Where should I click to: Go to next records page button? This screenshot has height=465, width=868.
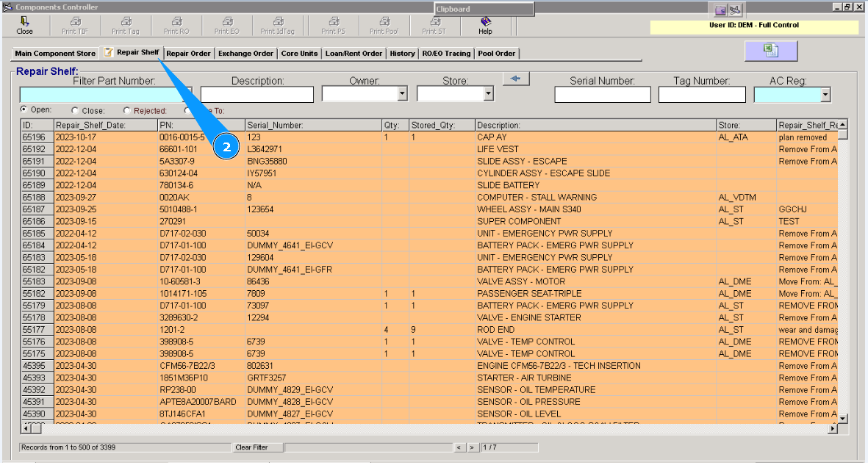(472, 447)
